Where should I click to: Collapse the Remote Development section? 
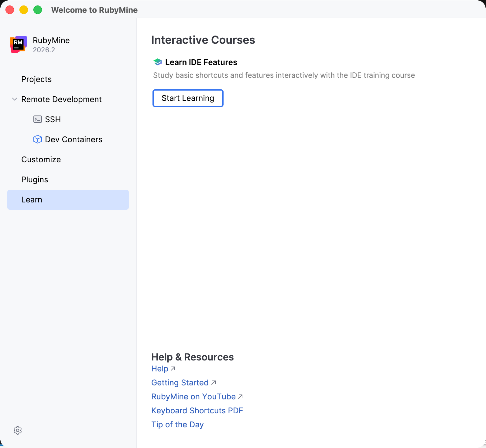pos(14,99)
